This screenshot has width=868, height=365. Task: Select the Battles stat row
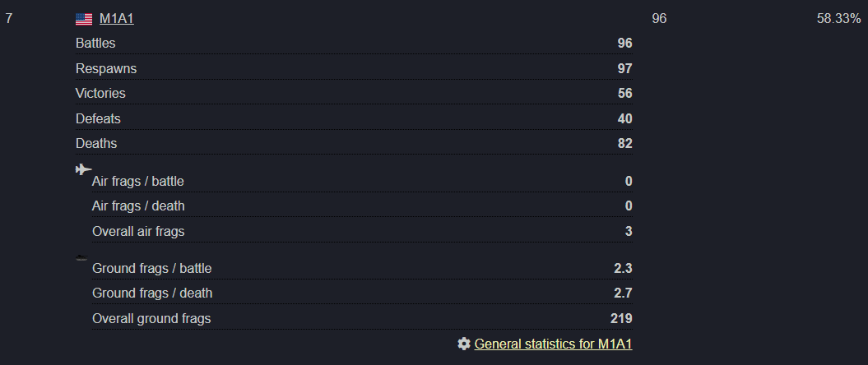[x=354, y=43]
